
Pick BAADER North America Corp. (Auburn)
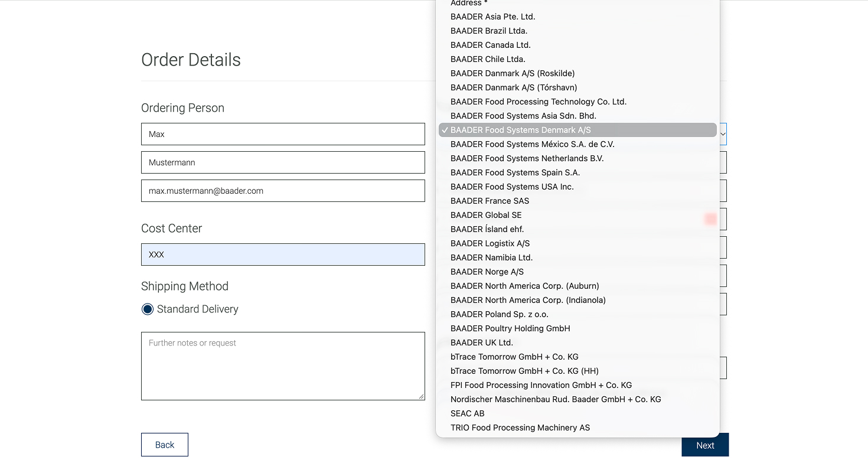pyautogui.click(x=577, y=286)
